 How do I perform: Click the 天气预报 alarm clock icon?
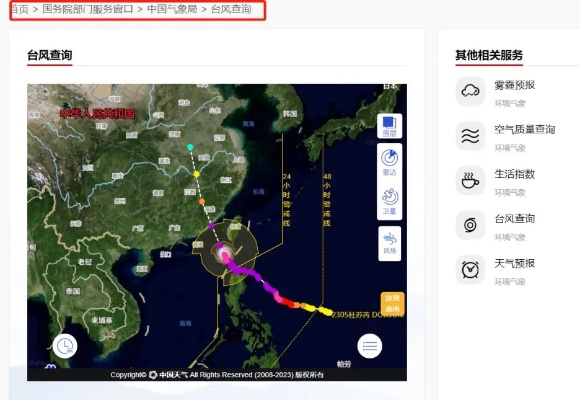470,270
